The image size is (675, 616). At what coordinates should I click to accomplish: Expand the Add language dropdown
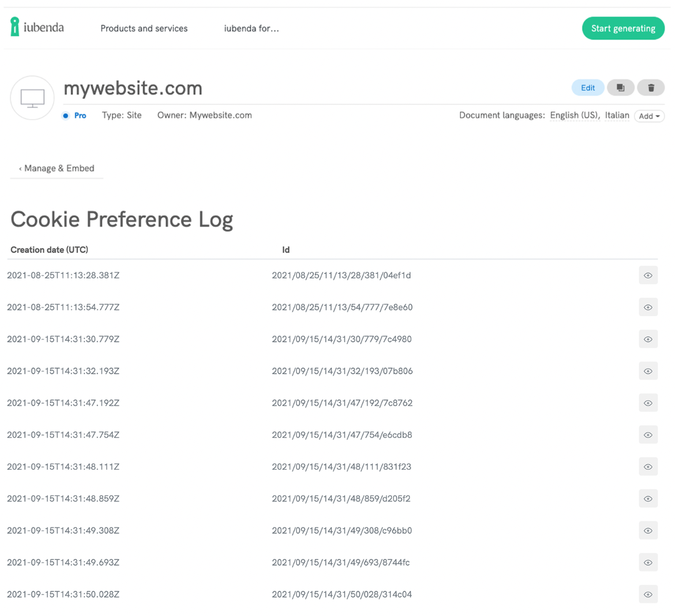point(649,116)
